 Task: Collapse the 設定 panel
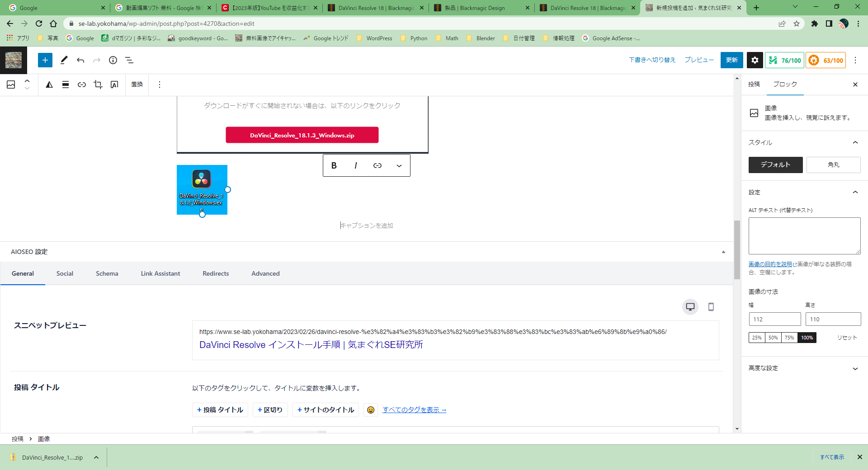coord(855,192)
